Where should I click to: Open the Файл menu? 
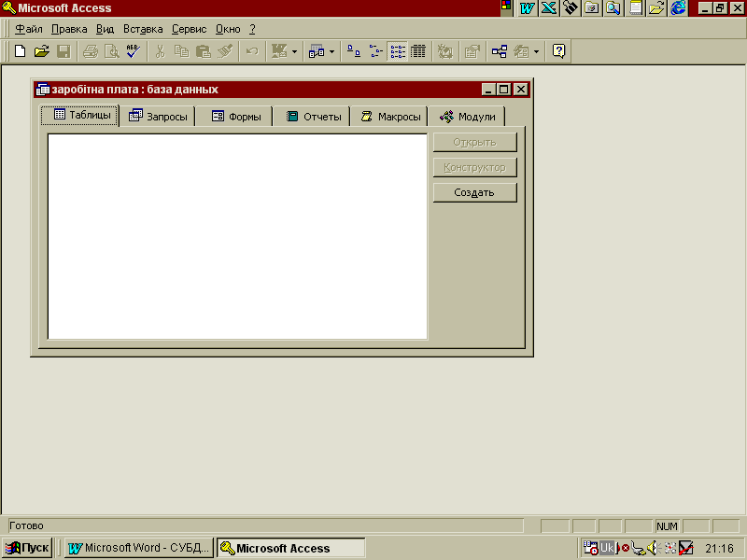point(29,29)
